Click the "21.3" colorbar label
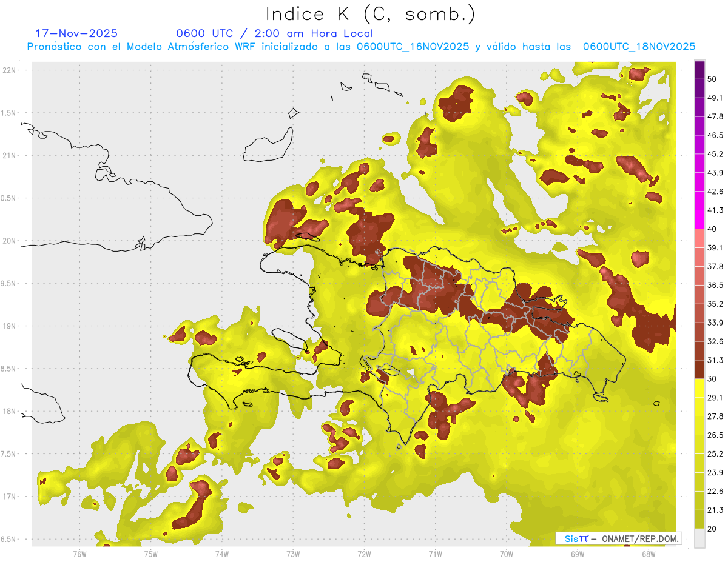The height and width of the screenshot is (562, 728). [x=715, y=510]
